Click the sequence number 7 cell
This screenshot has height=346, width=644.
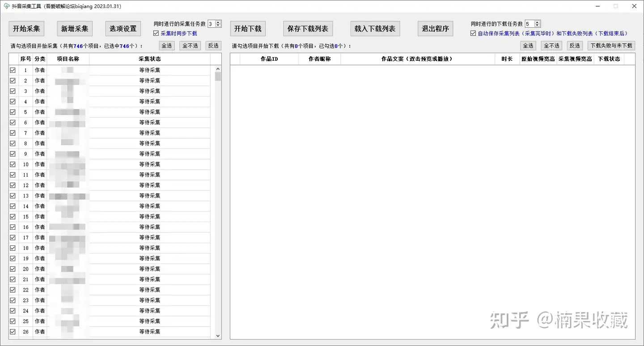[25, 133]
